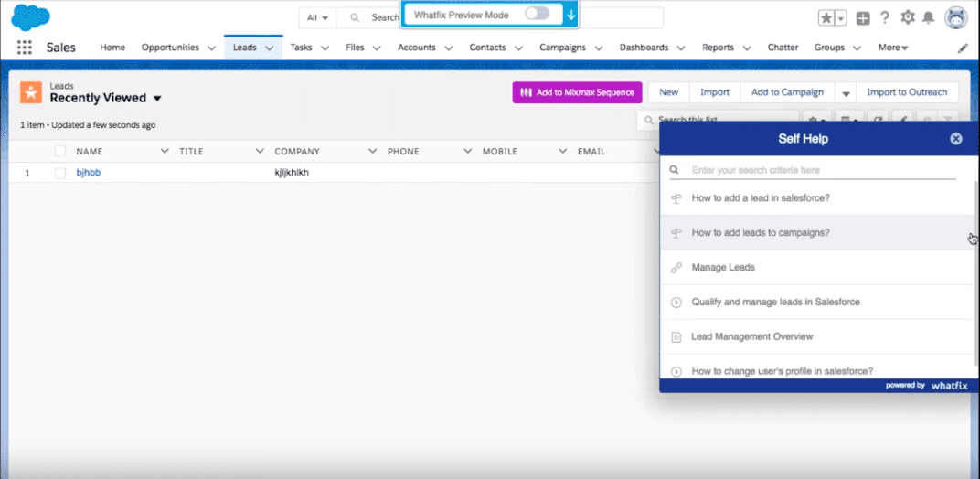Open the Recently Viewed list view dropdown

tap(157, 98)
